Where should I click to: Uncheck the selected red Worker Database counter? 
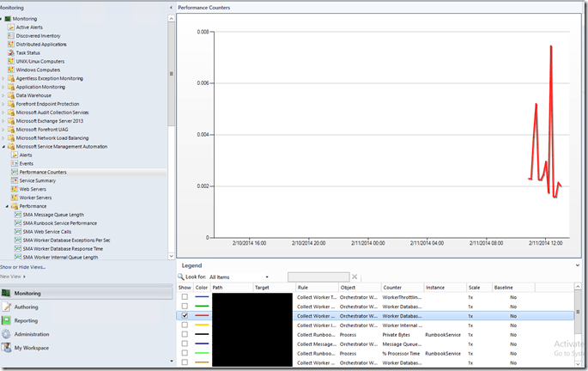point(185,316)
